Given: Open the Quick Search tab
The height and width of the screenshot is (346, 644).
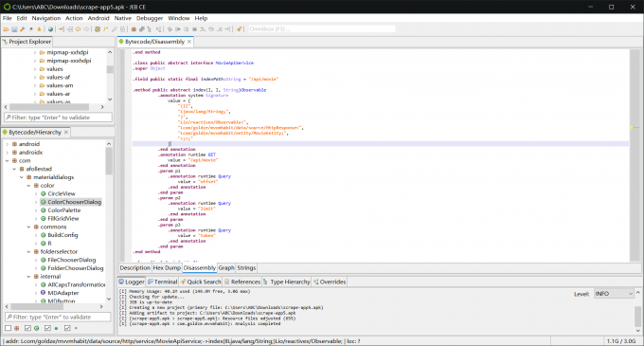Looking at the screenshot, I should 201,282.
